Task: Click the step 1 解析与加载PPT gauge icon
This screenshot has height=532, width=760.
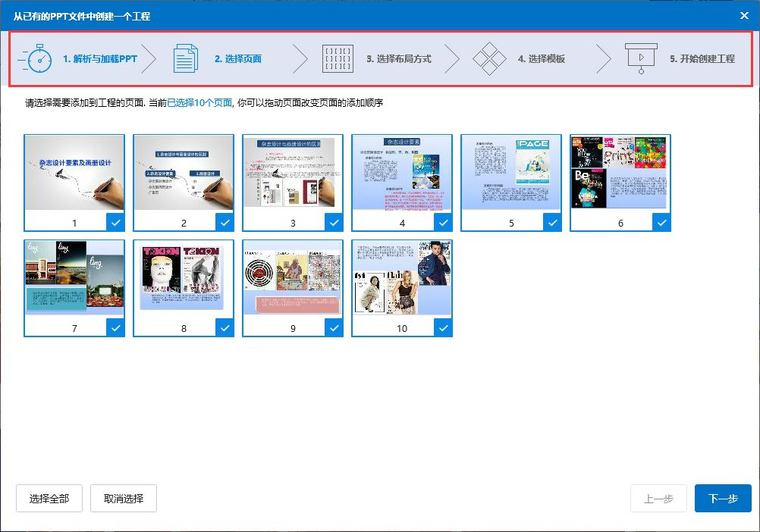Action: pos(34,57)
